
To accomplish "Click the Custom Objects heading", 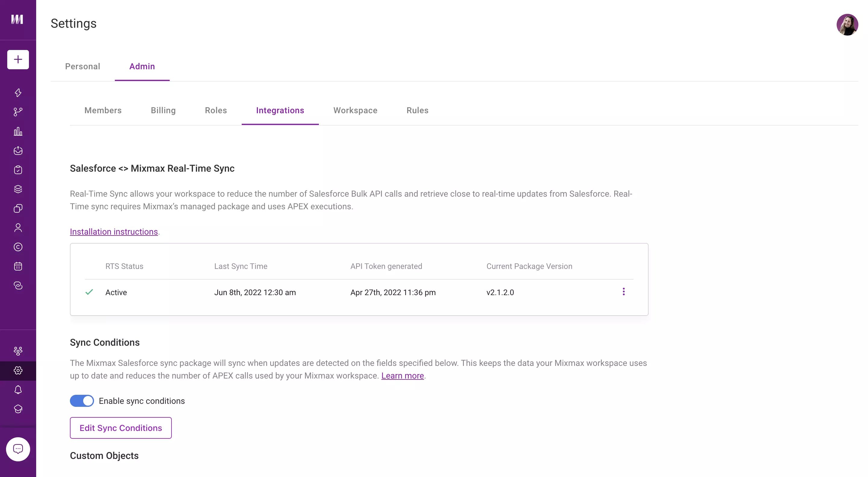I will point(104,456).
